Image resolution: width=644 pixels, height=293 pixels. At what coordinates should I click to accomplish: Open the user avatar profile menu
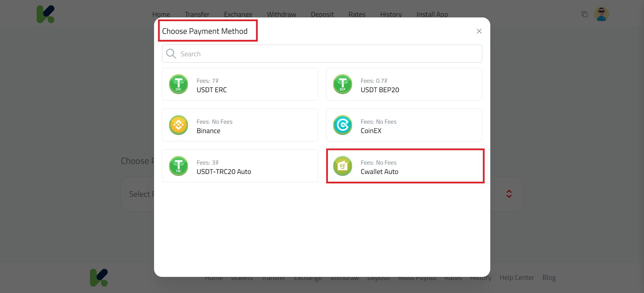click(601, 14)
